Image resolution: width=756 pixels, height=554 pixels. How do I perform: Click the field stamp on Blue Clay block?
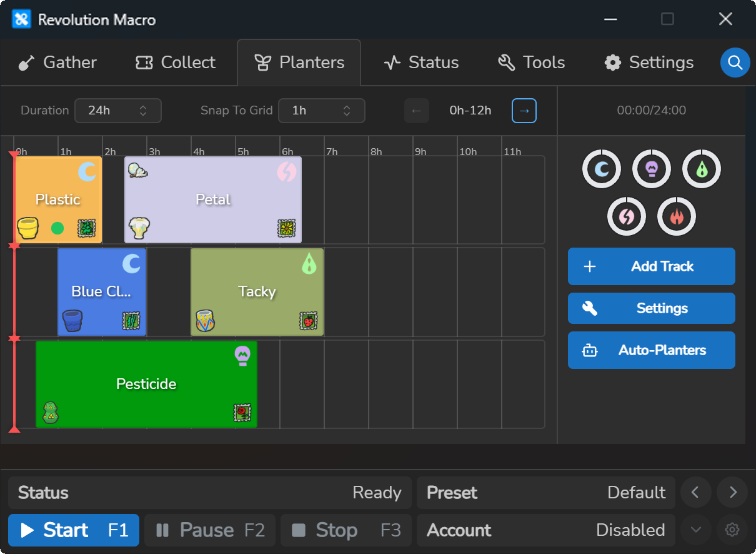131,320
